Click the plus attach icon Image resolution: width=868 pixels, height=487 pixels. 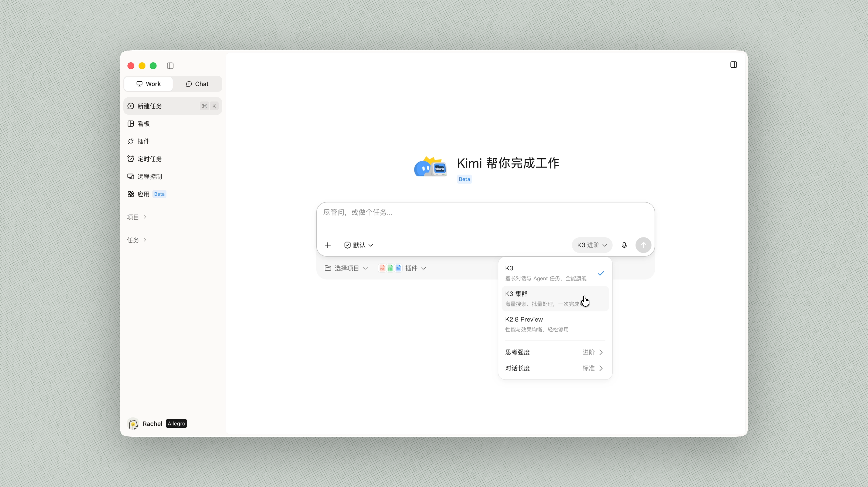pos(328,245)
